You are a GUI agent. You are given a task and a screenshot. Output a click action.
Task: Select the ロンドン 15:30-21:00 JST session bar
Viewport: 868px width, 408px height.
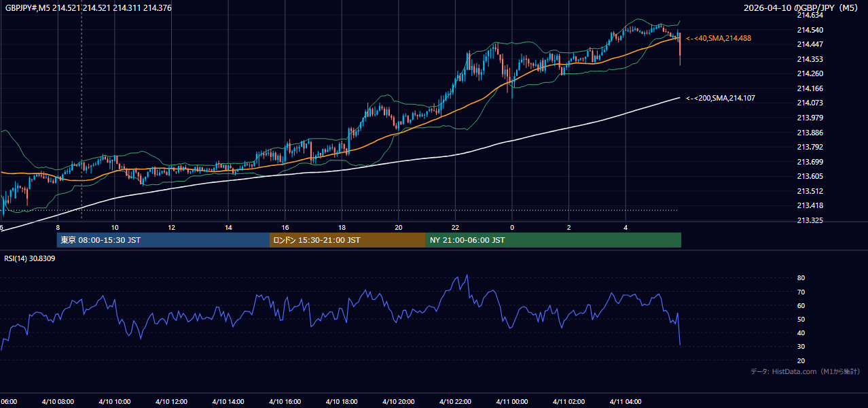(x=348, y=240)
